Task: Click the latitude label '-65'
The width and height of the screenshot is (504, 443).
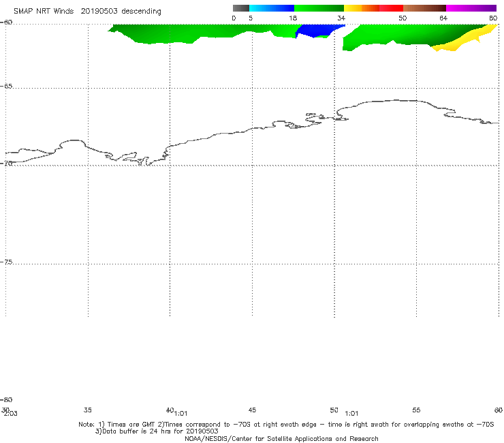Action: (6, 87)
